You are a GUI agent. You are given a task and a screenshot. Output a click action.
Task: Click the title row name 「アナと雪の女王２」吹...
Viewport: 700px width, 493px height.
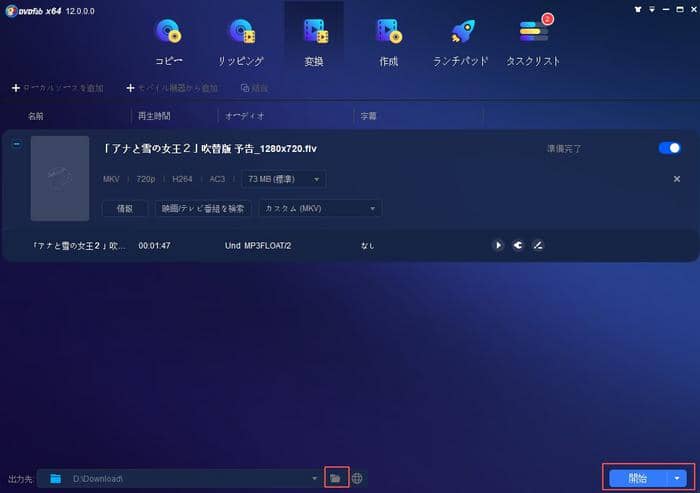pyautogui.click(x=79, y=246)
